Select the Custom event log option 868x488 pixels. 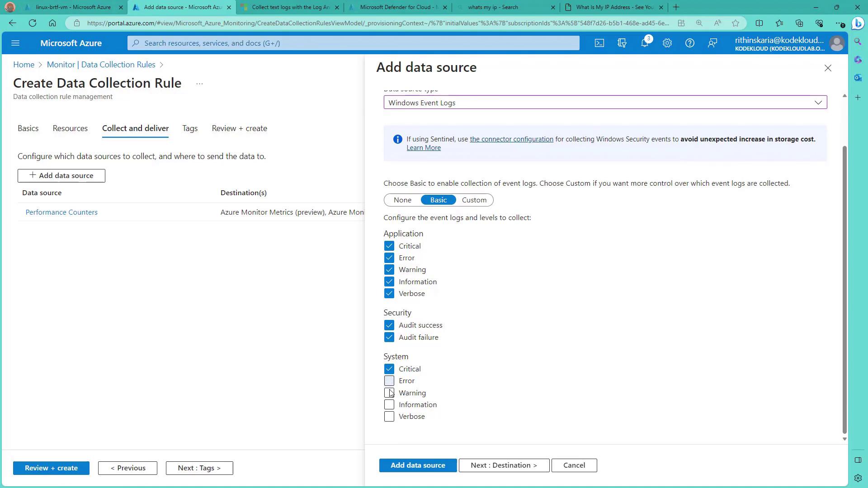(474, 200)
